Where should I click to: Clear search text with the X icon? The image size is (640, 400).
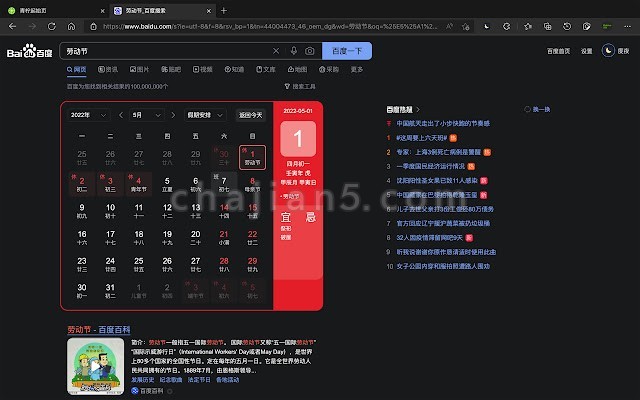tap(276, 50)
